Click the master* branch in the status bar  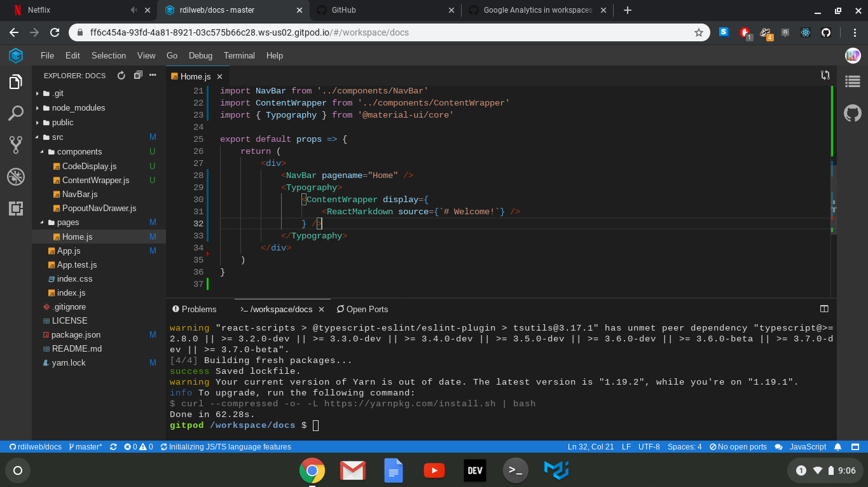(85, 447)
